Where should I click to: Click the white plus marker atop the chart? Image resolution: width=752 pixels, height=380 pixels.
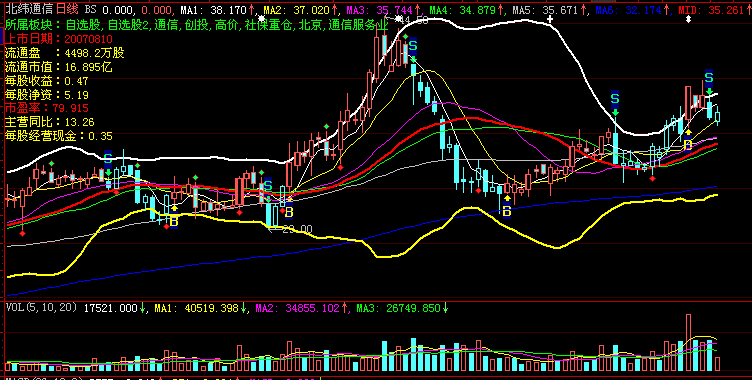click(550, 19)
